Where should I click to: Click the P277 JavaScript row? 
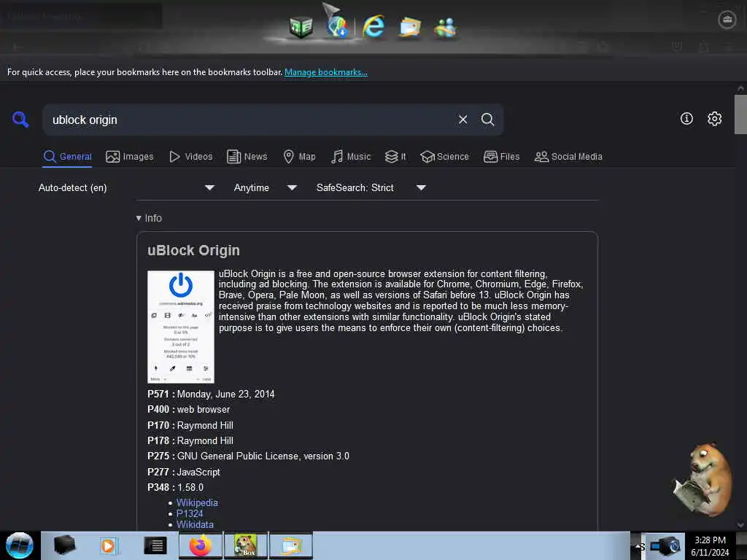(183, 472)
